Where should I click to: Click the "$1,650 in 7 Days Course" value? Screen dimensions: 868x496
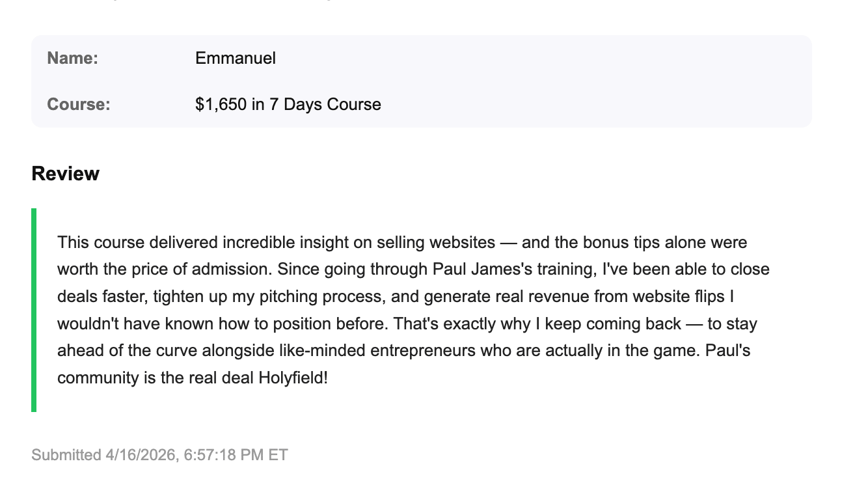pyautogui.click(x=288, y=105)
